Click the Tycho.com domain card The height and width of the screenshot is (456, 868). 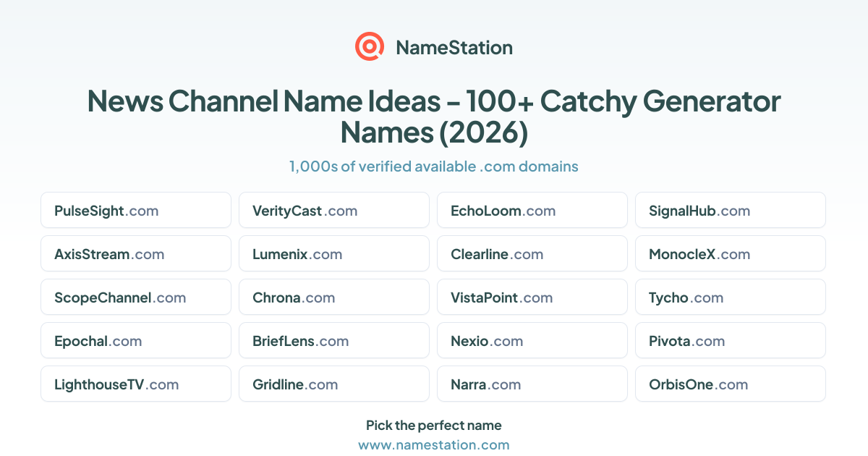click(x=731, y=297)
